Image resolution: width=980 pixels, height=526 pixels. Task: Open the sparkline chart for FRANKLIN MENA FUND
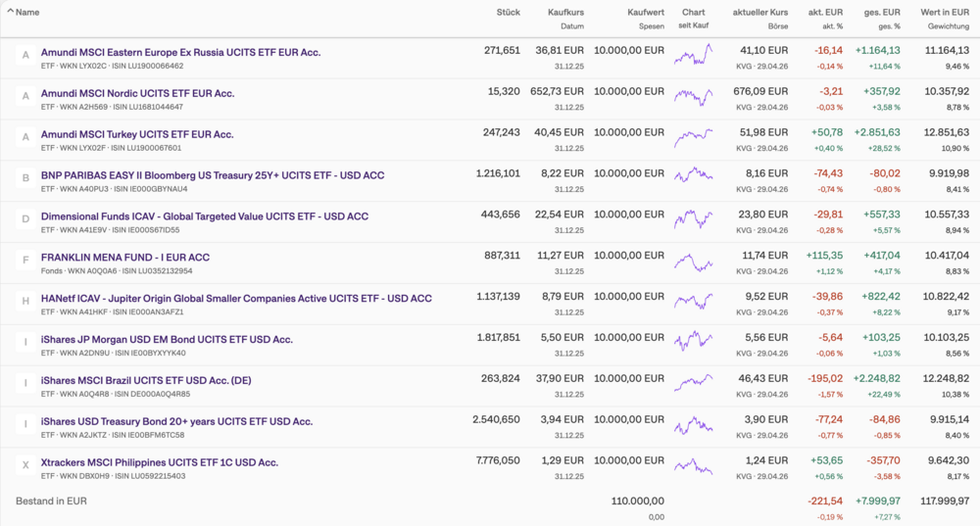(693, 262)
